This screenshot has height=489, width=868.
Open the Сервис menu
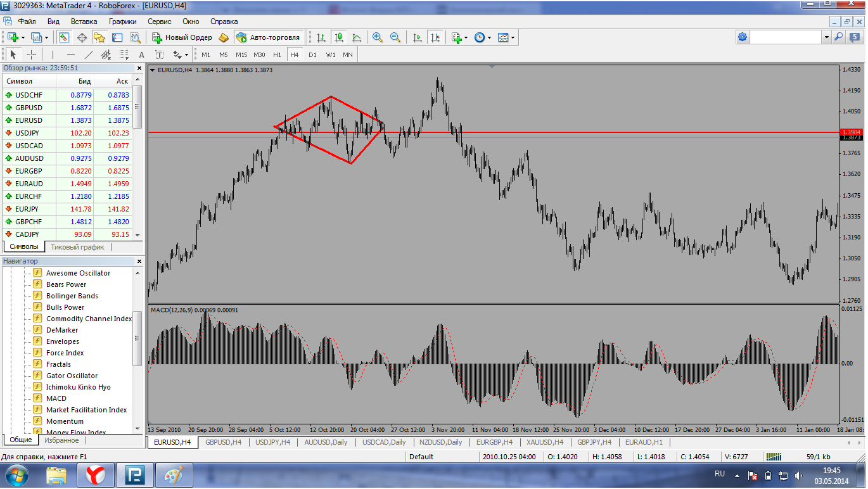[160, 22]
